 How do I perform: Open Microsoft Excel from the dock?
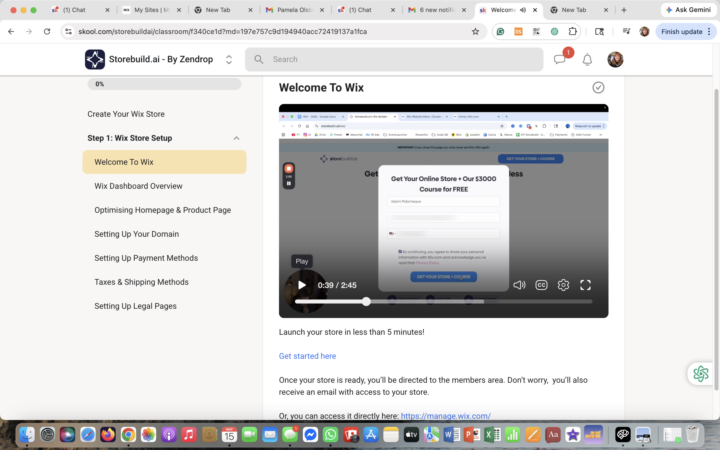(492, 434)
